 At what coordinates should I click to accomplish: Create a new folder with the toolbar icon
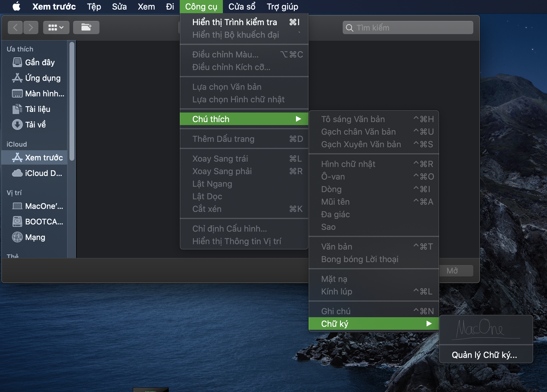pyautogui.click(x=86, y=28)
